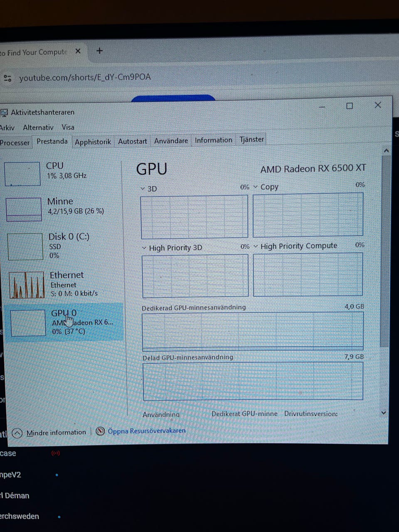Image resolution: width=399 pixels, height=532 pixels.
Task: Open the Arkiv menu
Action: pyautogui.click(x=7, y=128)
